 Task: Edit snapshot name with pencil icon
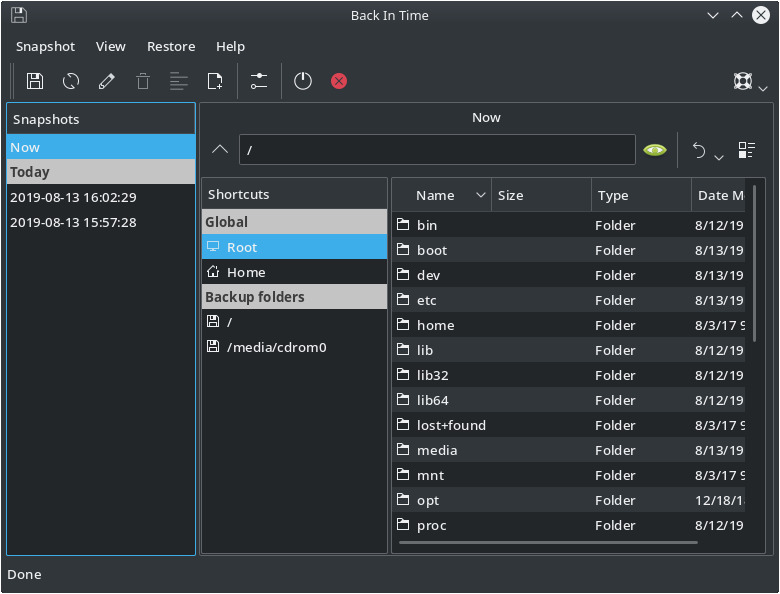(106, 81)
